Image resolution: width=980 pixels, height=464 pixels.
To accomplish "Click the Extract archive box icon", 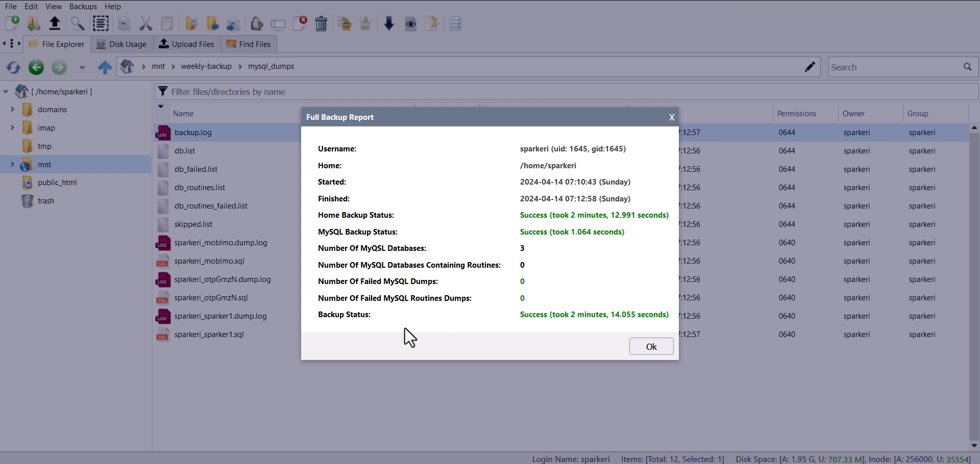I will (x=365, y=23).
